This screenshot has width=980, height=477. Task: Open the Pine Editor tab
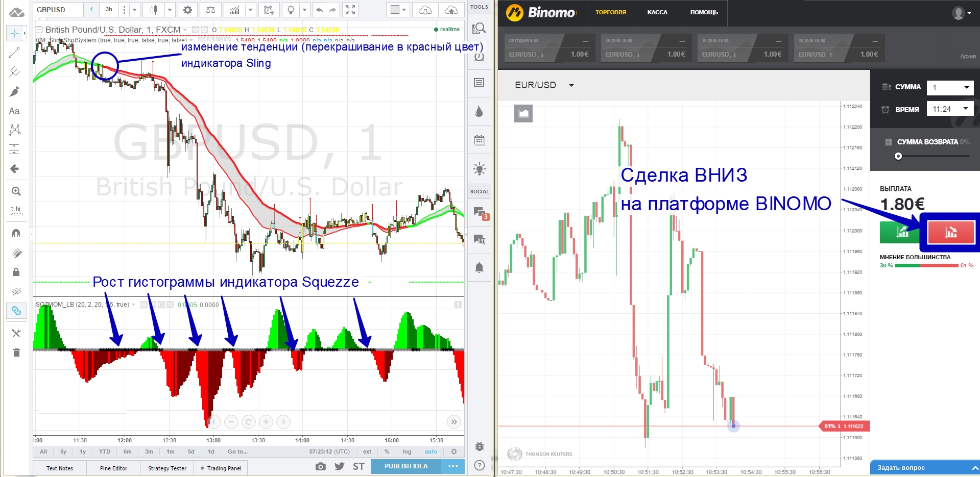point(113,468)
